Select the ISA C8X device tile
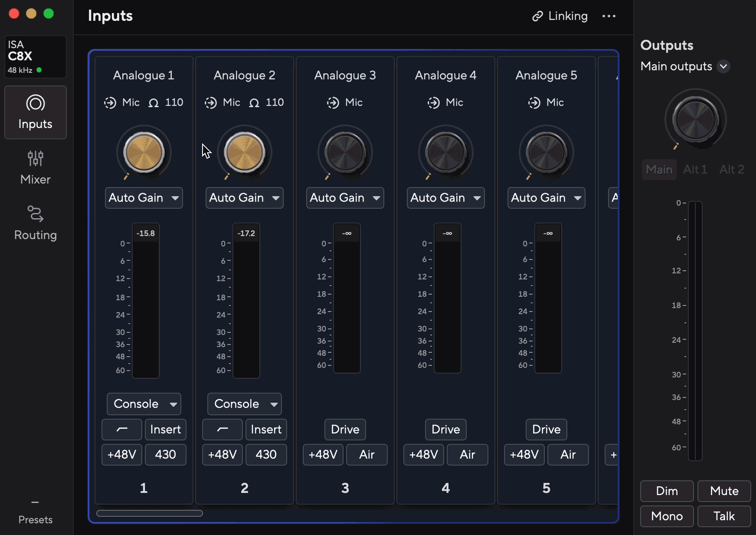This screenshot has height=535, width=756. pyautogui.click(x=36, y=57)
